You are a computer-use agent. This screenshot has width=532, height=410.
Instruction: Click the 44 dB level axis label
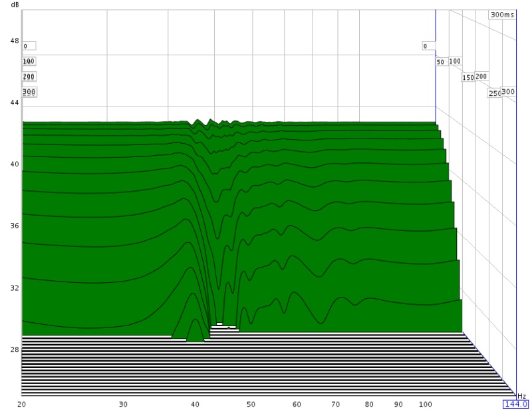click(15, 102)
